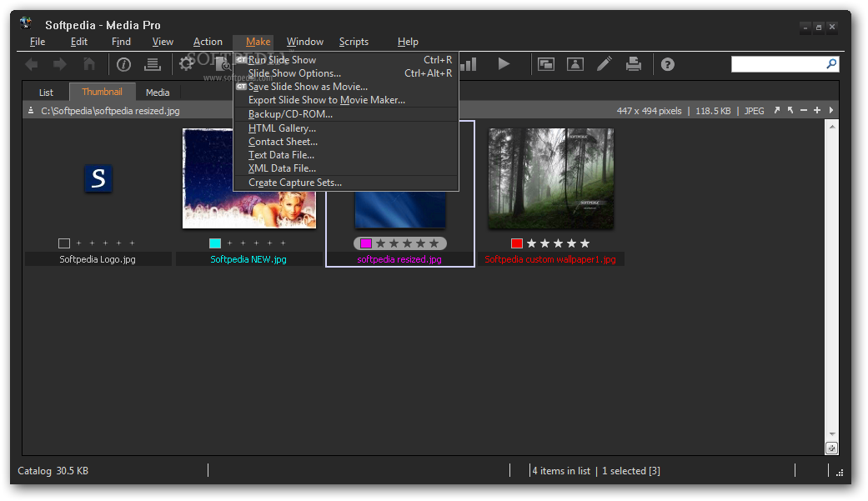The width and height of the screenshot is (868, 501).
Task: Select Export Slide Show to Movie Maker
Action: coord(346,100)
